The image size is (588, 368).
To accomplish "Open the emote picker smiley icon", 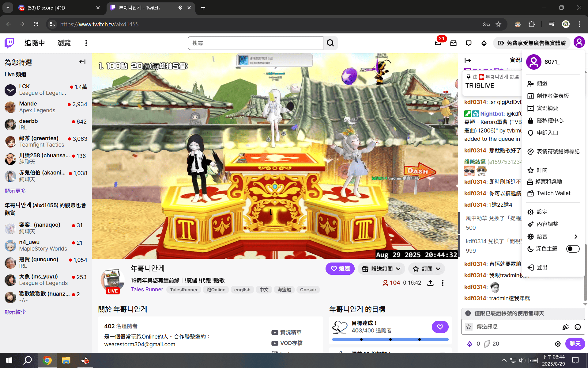I will (x=578, y=327).
